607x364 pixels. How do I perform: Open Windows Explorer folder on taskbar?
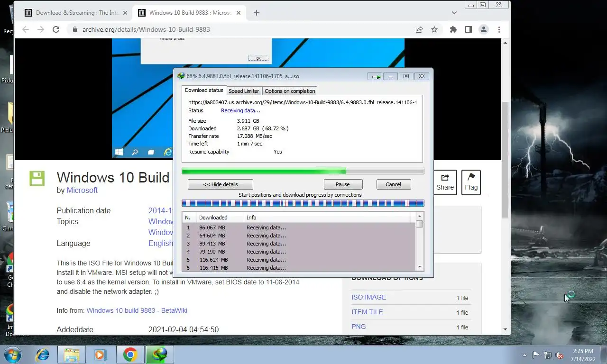click(x=72, y=355)
